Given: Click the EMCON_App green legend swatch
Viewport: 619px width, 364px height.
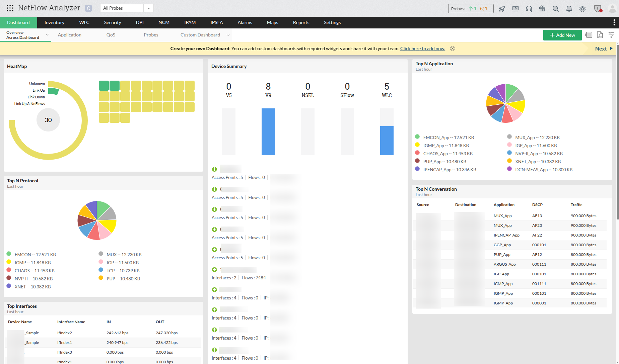Looking at the screenshot, I should coord(417,136).
